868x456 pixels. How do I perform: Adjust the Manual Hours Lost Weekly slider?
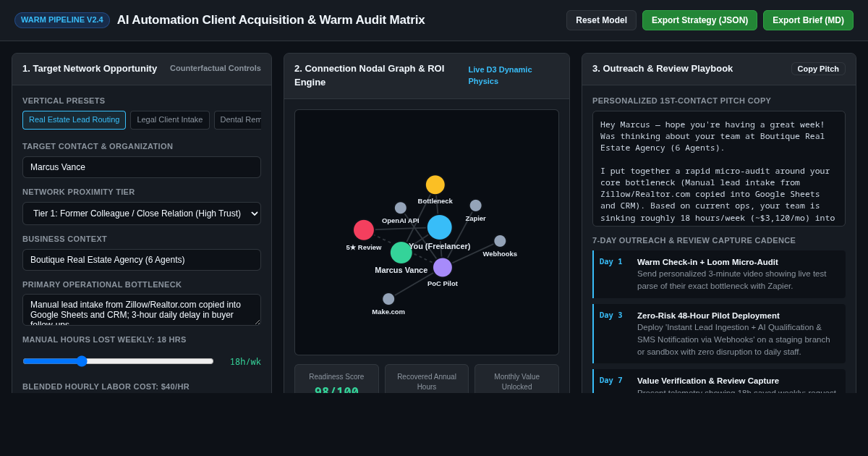[118, 361]
